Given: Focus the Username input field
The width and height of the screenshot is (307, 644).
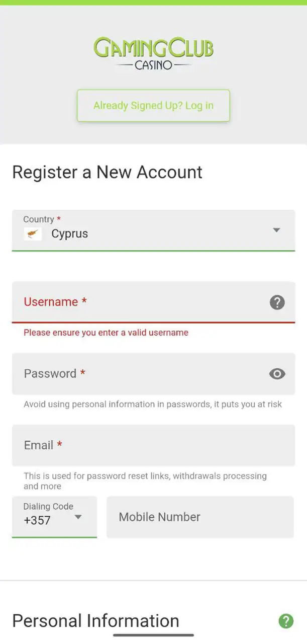Looking at the screenshot, I should pyautogui.click(x=141, y=302).
